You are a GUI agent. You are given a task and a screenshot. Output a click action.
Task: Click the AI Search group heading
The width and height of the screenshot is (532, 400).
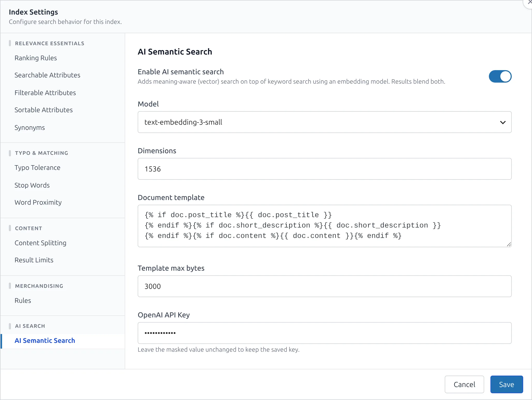click(x=30, y=326)
